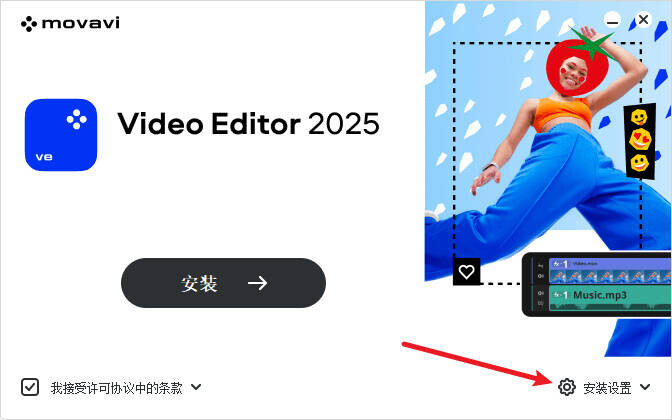Open the 安装设置 installation settings
Viewport: 672px width, 420px height.
click(x=607, y=388)
